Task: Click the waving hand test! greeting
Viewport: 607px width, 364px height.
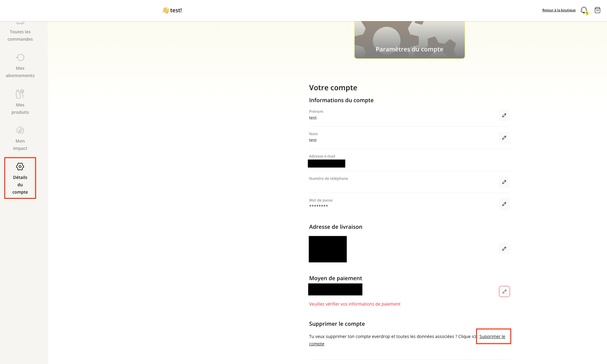Action: (172, 10)
